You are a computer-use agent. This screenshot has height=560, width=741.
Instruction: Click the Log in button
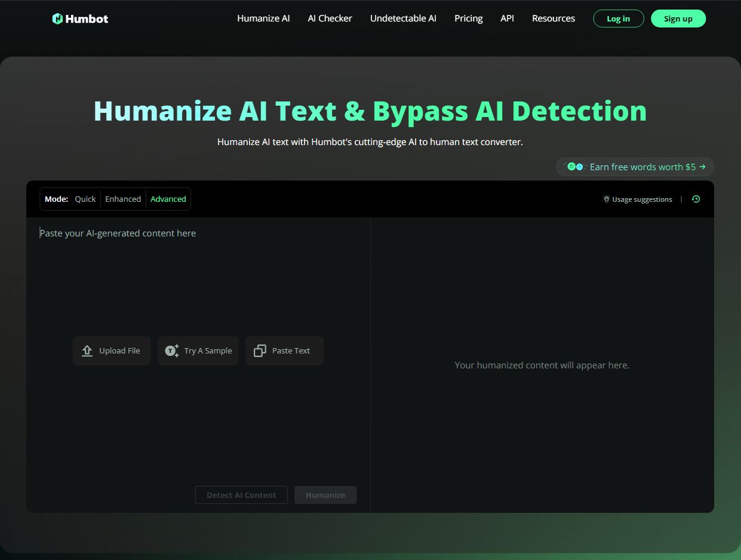tap(618, 19)
